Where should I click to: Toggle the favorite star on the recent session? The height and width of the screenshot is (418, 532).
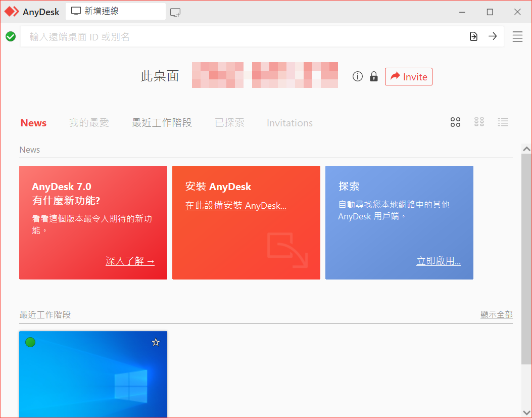point(156,342)
